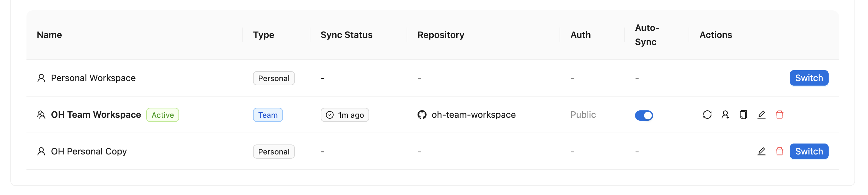Edit OH Personal Copy with pencil icon
This screenshot has width=868, height=195.
[x=762, y=151]
